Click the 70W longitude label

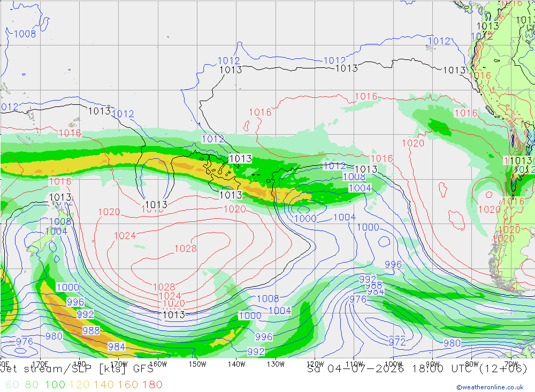click(x=511, y=364)
